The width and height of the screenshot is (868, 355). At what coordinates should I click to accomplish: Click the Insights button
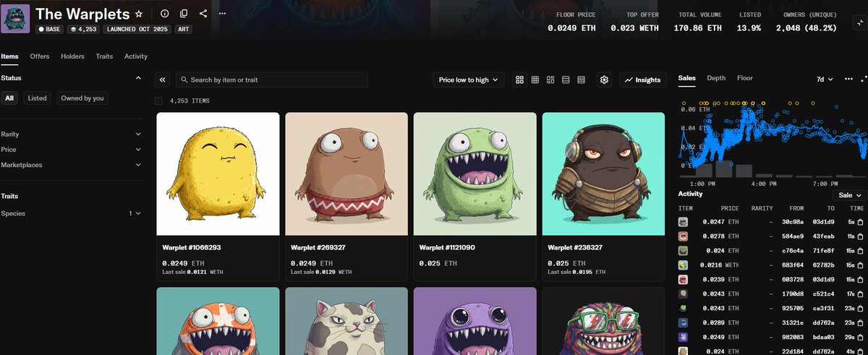coord(643,80)
